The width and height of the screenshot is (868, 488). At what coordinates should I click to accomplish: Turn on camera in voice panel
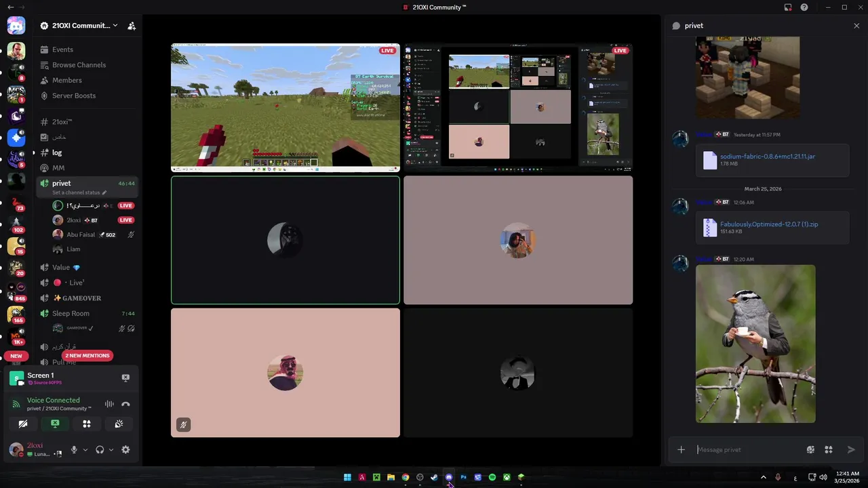pyautogui.click(x=23, y=424)
